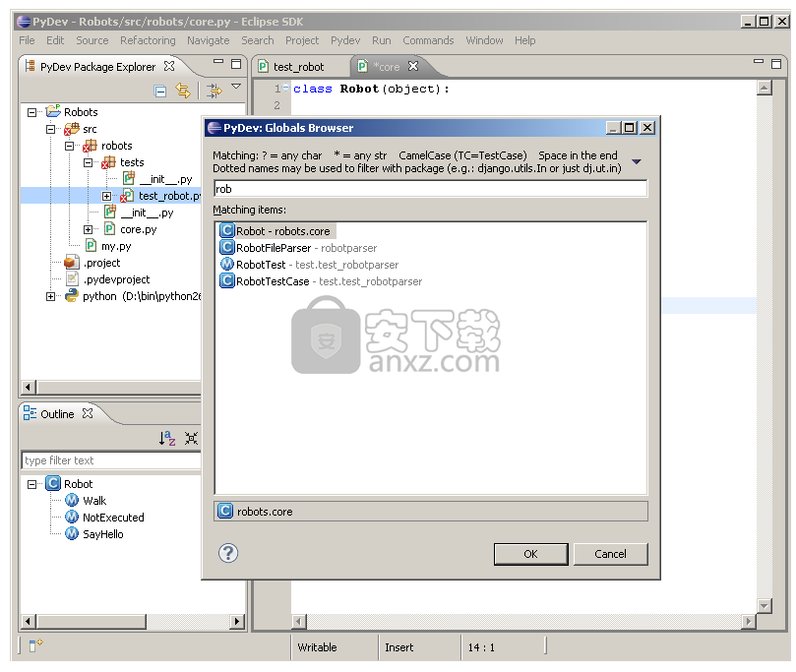This screenshot has width=796, height=672.
Task: Select the tests package icon
Action: pos(108,162)
